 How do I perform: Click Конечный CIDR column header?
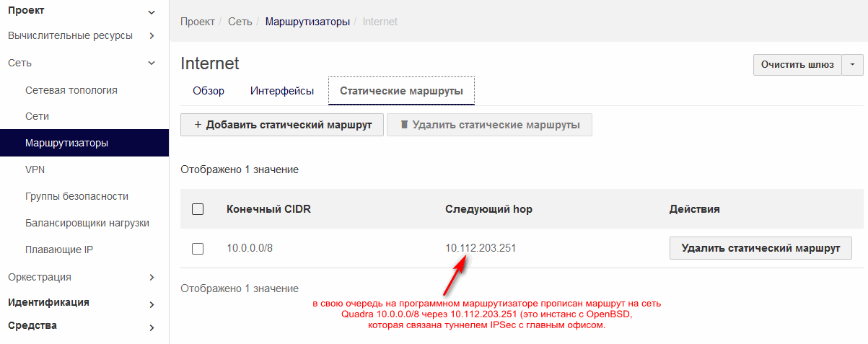coord(269,209)
